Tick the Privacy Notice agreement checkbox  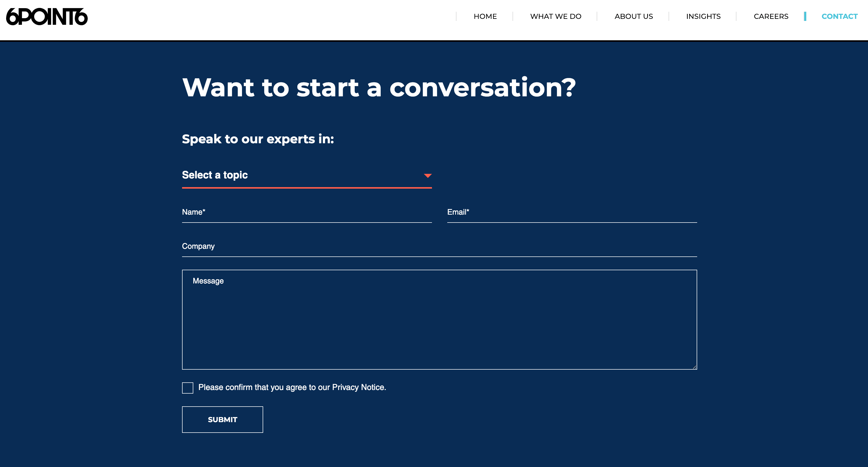pos(187,388)
